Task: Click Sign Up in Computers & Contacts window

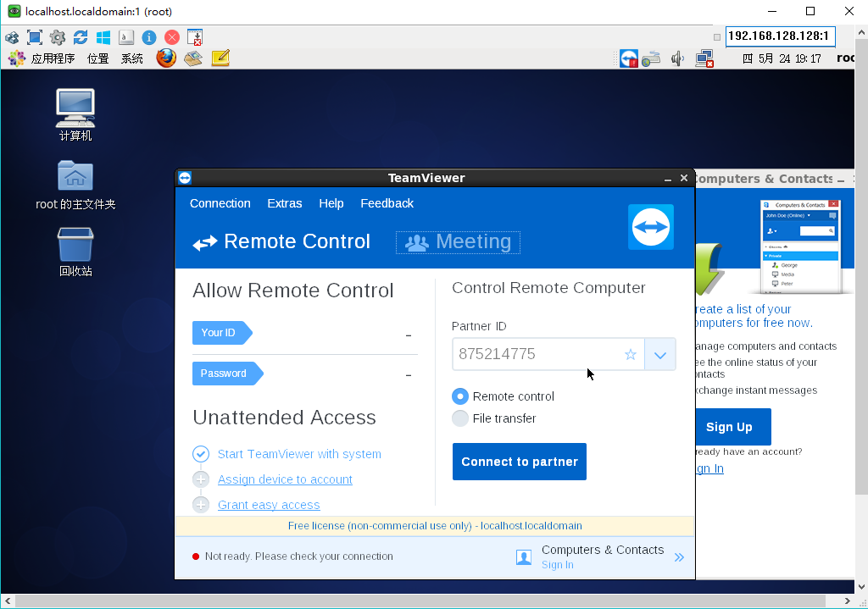Action: click(x=732, y=426)
